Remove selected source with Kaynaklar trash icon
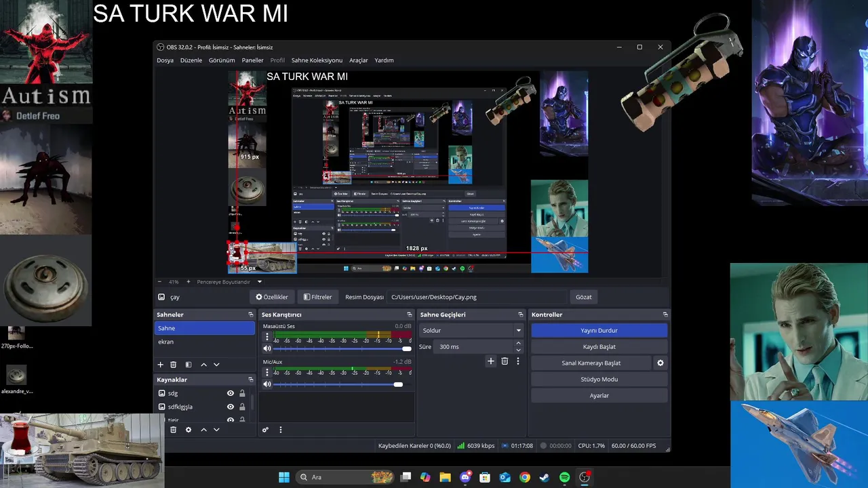 [173, 430]
